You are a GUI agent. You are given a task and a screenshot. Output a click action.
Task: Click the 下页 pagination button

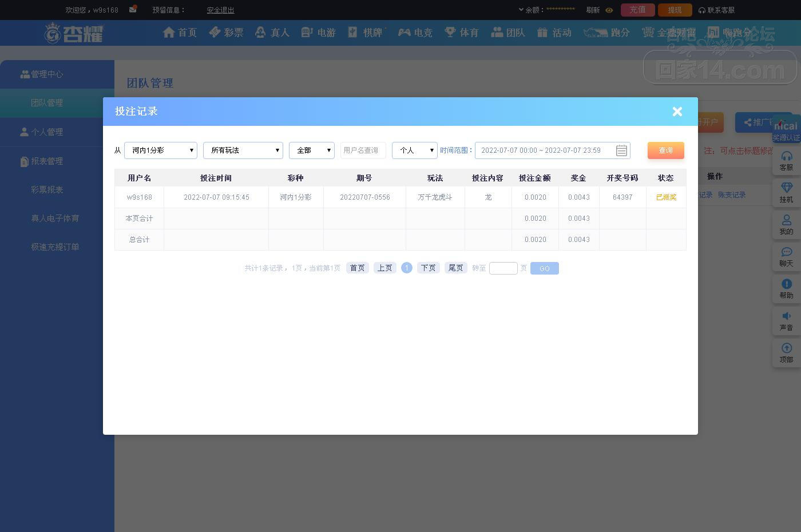coord(429,268)
